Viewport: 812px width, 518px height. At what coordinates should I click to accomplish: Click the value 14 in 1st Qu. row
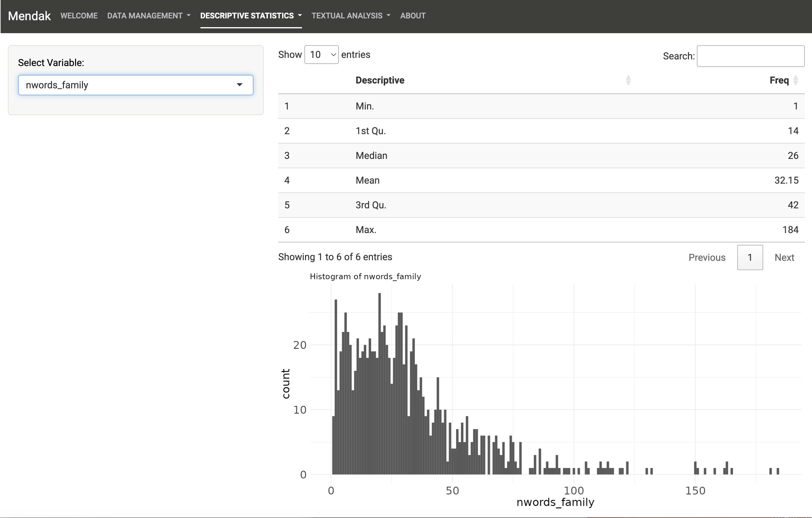tap(793, 131)
